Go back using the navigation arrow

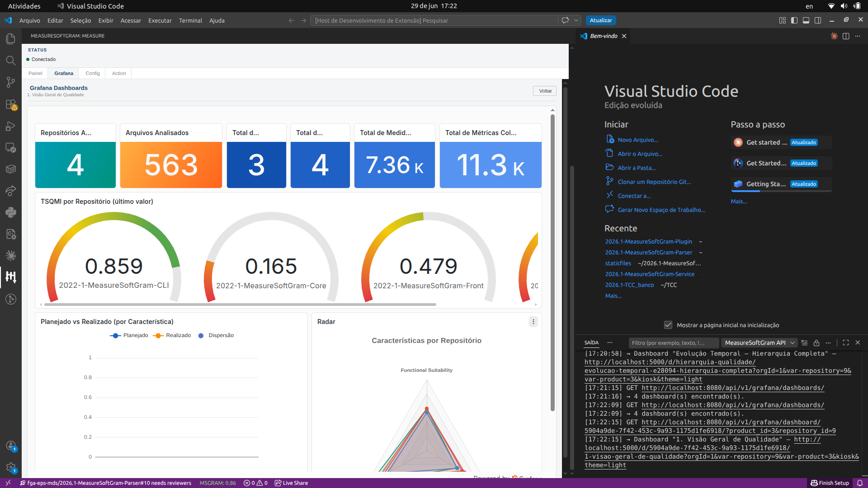(292, 20)
